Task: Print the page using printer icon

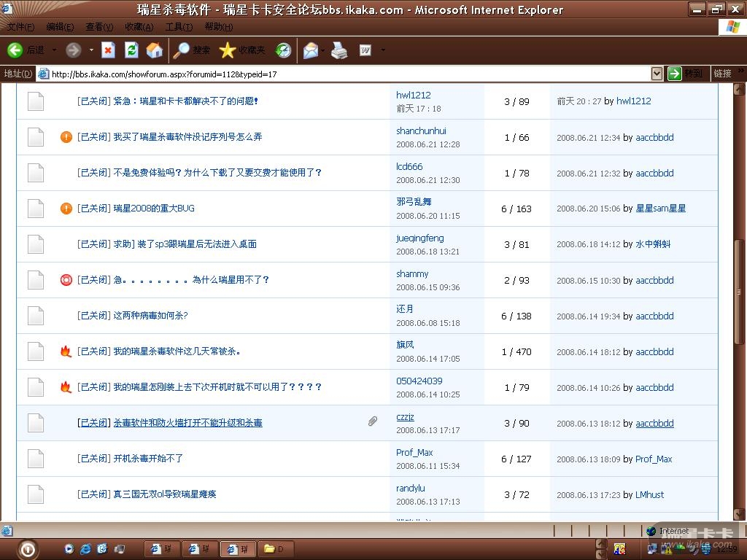Action: (x=339, y=50)
